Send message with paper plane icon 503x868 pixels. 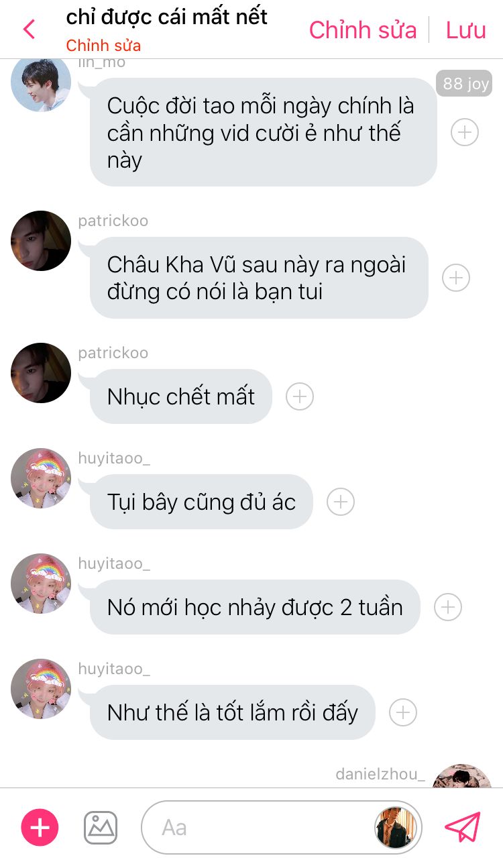pyautogui.click(x=463, y=827)
